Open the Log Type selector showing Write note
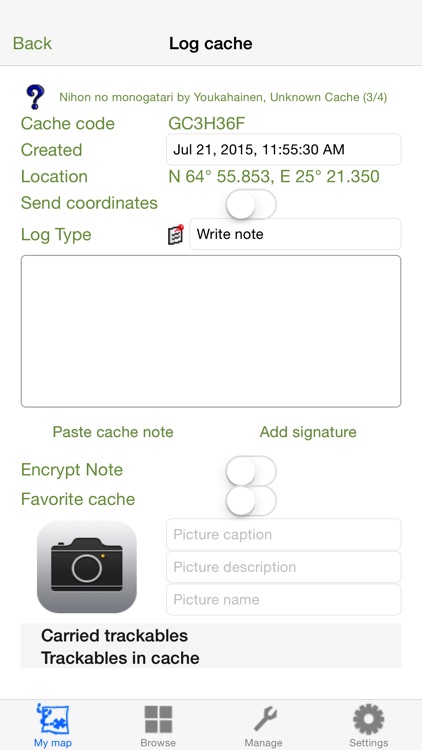Image resolution: width=422 pixels, height=750 pixels. (295, 234)
